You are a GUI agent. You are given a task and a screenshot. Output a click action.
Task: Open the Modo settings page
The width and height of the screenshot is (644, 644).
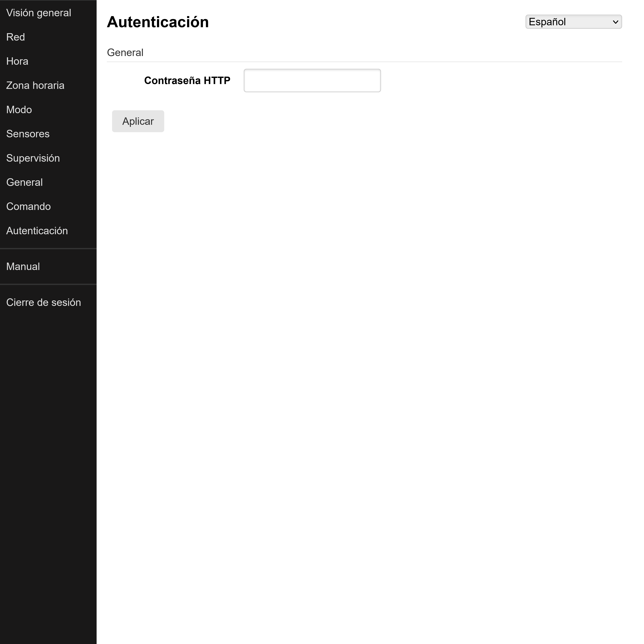[x=19, y=109]
